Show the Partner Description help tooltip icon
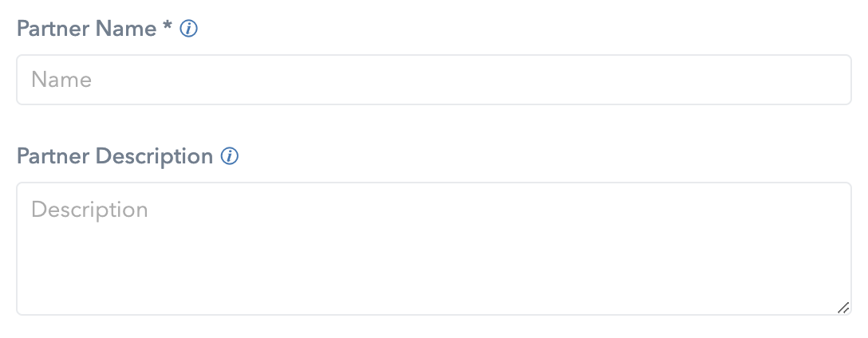The width and height of the screenshot is (868, 338). [x=230, y=156]
